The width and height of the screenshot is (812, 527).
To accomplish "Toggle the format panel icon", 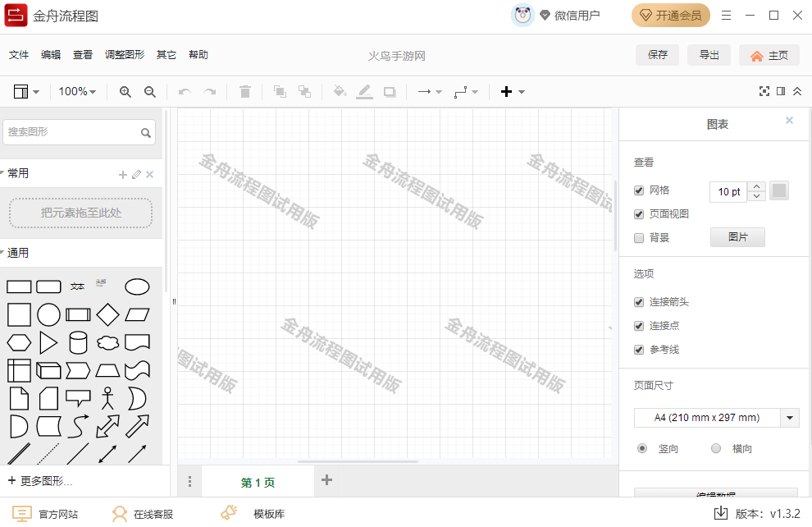I will tap(780, 91).
